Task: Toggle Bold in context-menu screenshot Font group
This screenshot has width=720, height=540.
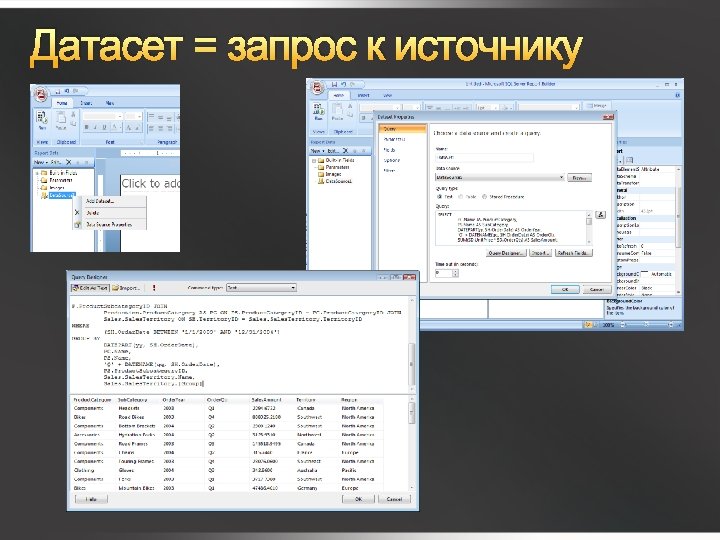Action: click(x=87, y=127)
